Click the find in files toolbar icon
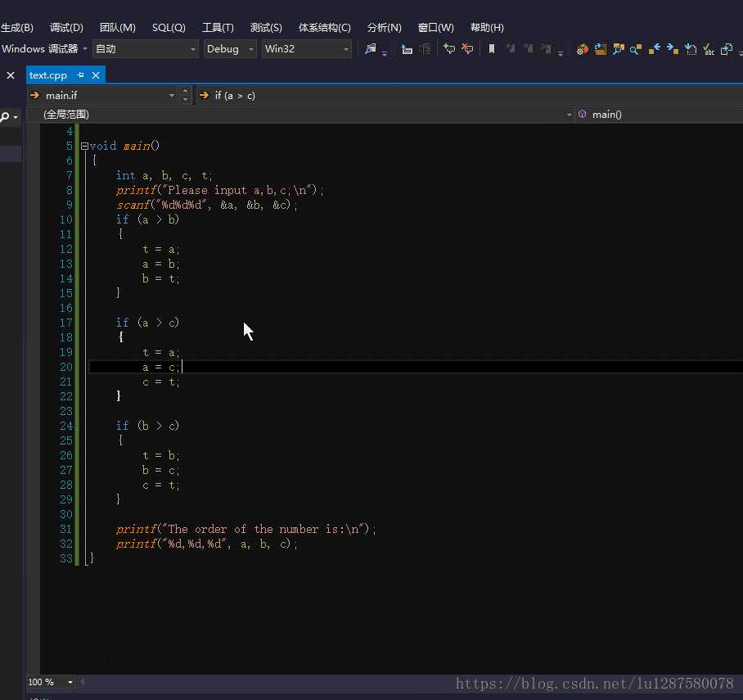This screenshot has height=700, width=743. pyautogui.click(x=371, y=49)
